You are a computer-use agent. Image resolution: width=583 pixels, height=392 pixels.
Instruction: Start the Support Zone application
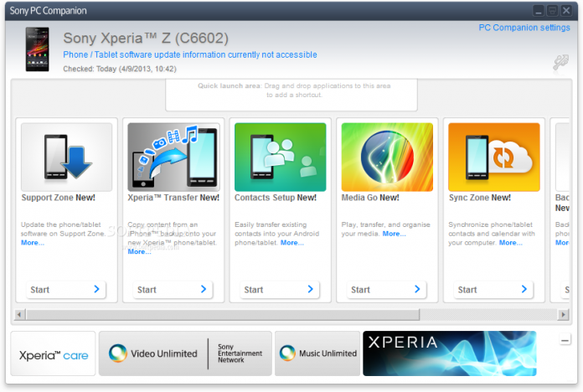pos(66,289)
